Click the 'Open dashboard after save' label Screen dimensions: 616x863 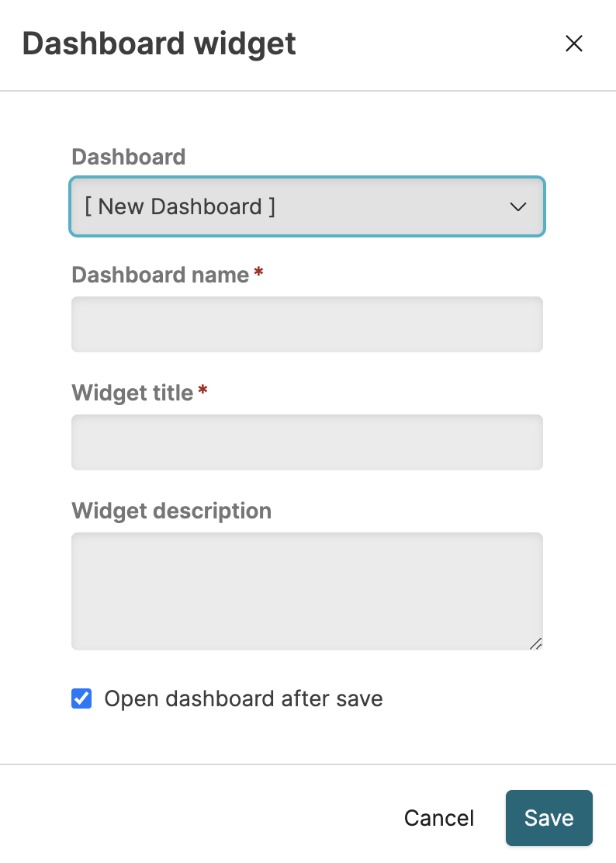[244, 698]
